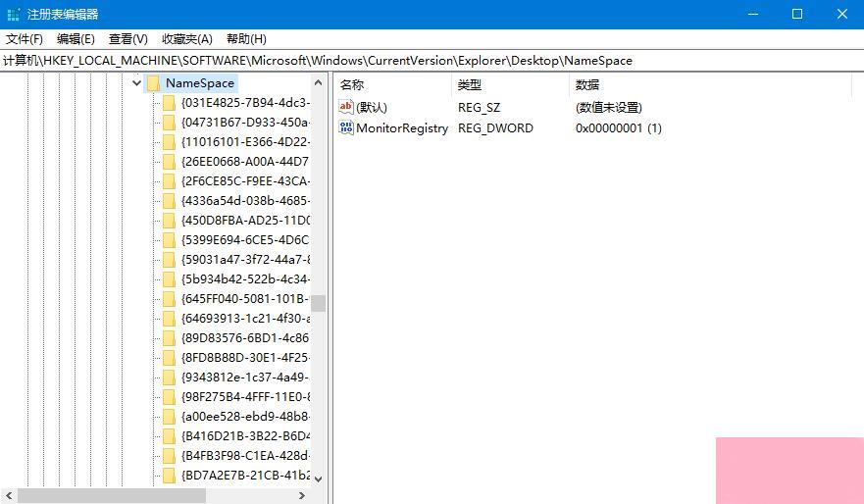
Task: Click the tree scroll-up arrow
Action: click(318, 82)
